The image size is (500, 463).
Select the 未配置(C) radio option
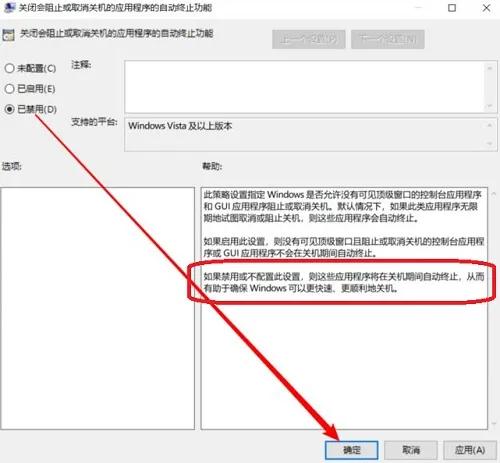tap(30, 68)
